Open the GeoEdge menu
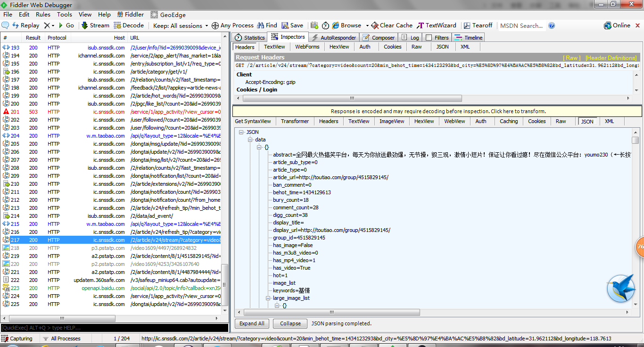 point(168,15)
